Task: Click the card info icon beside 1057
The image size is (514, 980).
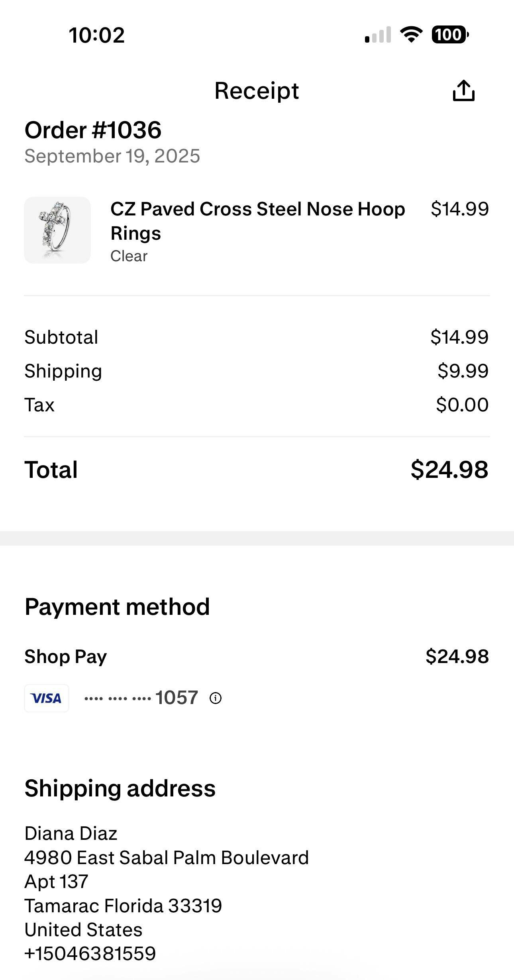Action: 216,698
